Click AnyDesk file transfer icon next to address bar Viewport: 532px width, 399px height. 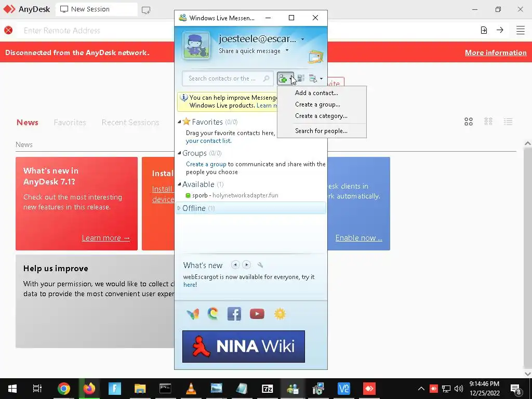484,30
